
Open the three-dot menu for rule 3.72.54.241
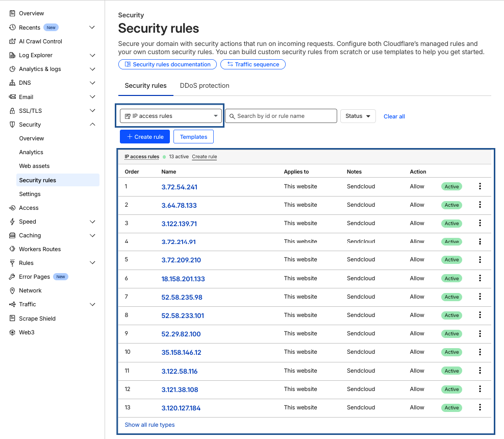(x=480, y=186)
